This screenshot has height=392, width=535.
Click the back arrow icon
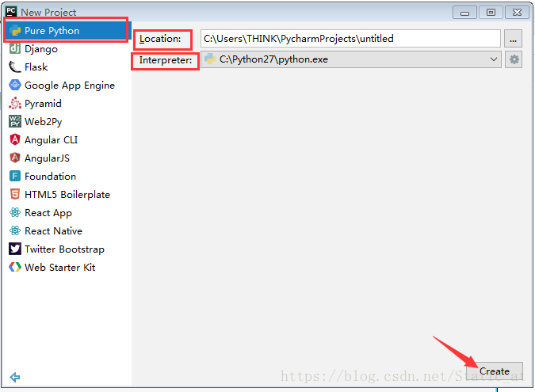15,377
